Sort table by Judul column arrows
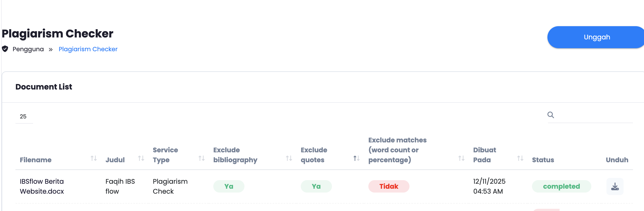This screenshot has height=211, width=644. tap(141, 158)
